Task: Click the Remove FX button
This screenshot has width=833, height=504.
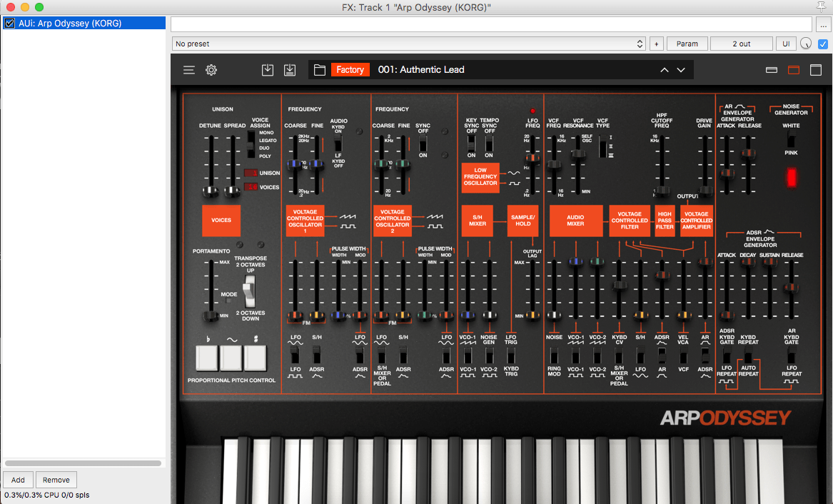Action: 56,480
